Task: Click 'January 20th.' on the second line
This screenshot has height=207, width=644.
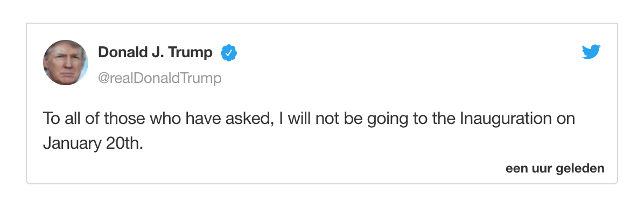Action: pyautogui.click(x=93, y=144)
